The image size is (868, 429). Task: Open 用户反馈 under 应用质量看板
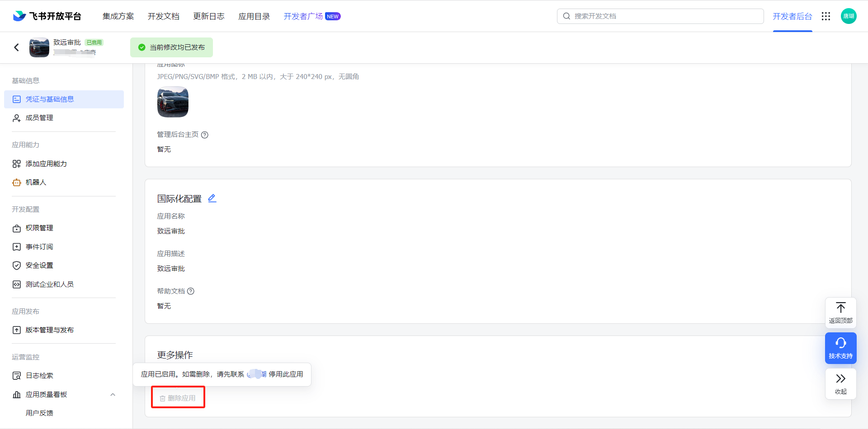tap(40, 412)
